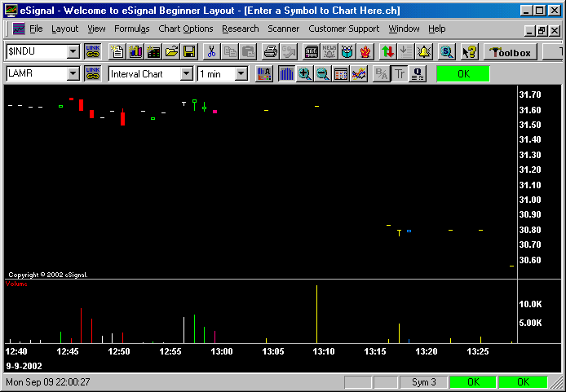Zoom out with magnifier minus icon
The width and height of the screenshot is (566, 392).
point(323,74)
